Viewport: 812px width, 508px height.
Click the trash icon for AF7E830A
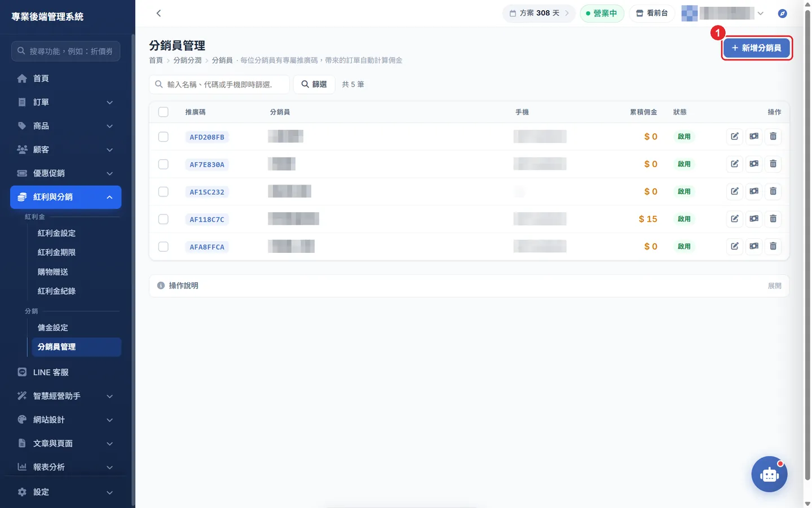click(773, 164)
